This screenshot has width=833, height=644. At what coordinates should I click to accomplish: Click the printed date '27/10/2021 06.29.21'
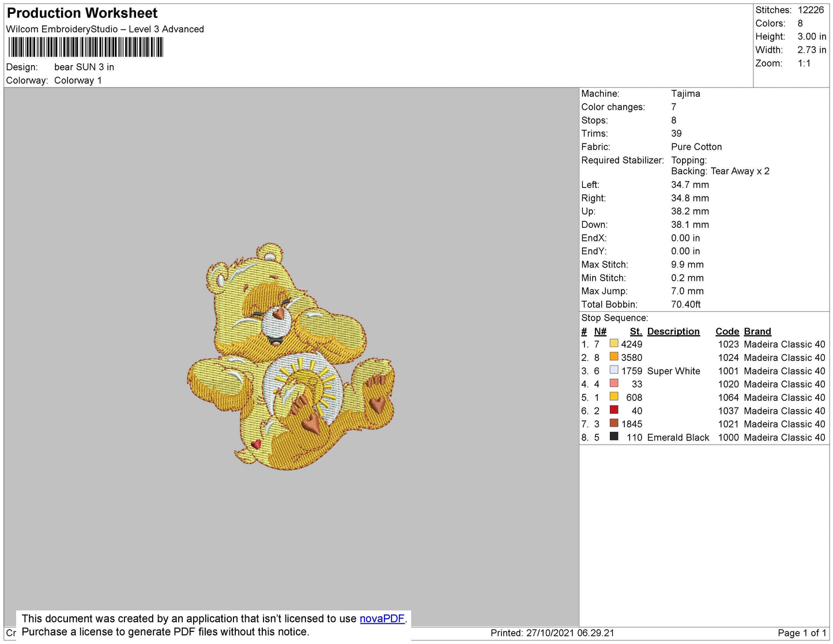[570, 633]
